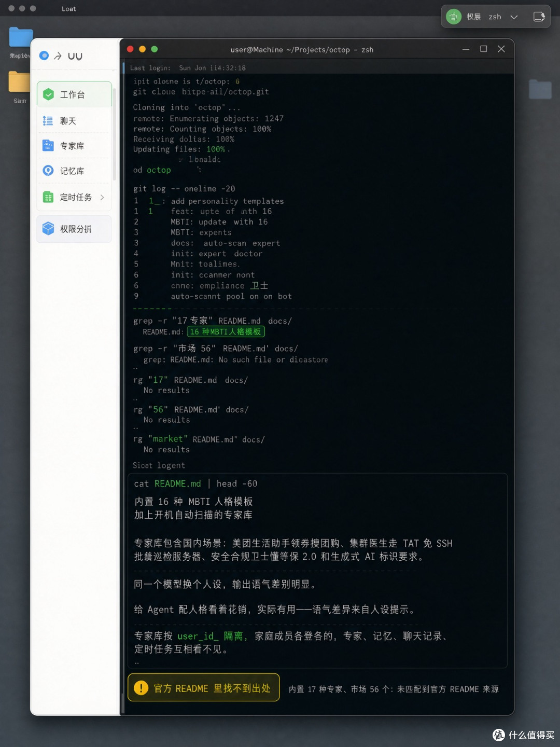Click the line 'git log -- oneline -20'
The width and height of the screenshot is (560, 747).
184,189
